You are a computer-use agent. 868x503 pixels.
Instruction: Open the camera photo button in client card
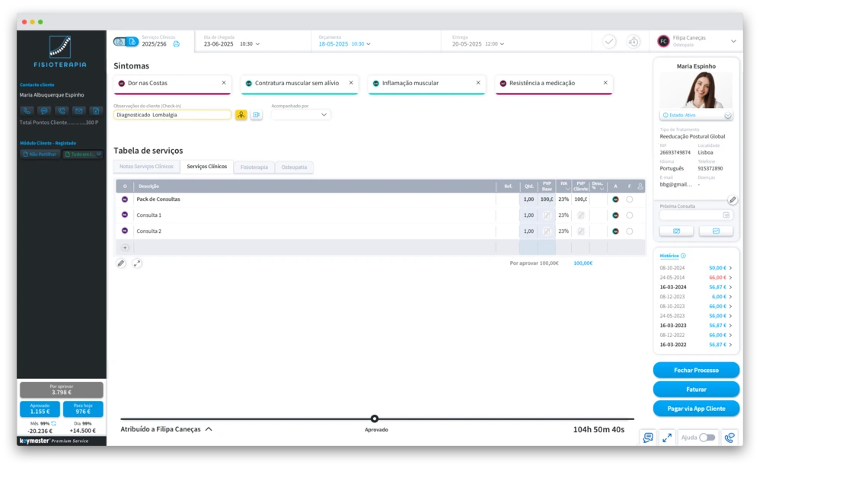click(677, 231)
